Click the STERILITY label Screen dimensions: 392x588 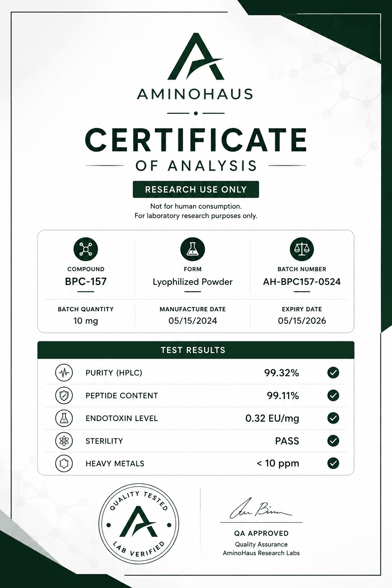(104, 441)
